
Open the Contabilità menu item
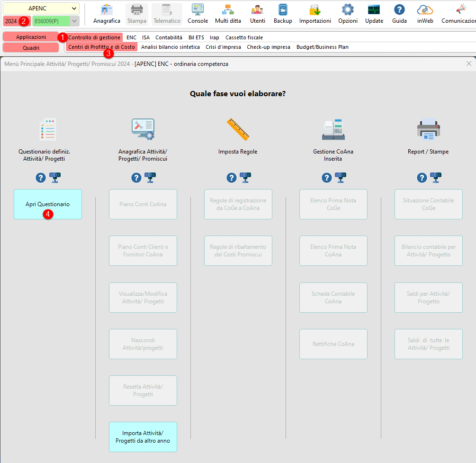tap(169, 37)
